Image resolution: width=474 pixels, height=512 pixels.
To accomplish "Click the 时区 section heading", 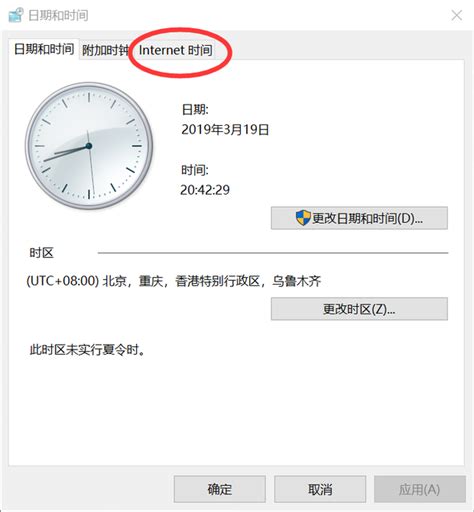I will tap(41, 253).
